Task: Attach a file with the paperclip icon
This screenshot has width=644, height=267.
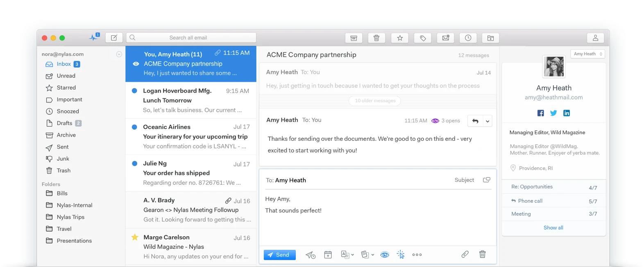Action: tap(465, 254)
